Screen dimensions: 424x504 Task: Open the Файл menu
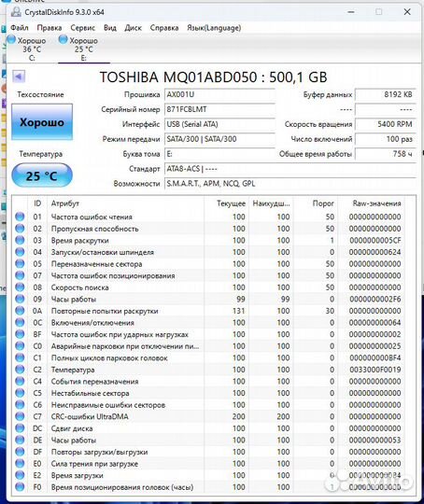tap(20, 28)
